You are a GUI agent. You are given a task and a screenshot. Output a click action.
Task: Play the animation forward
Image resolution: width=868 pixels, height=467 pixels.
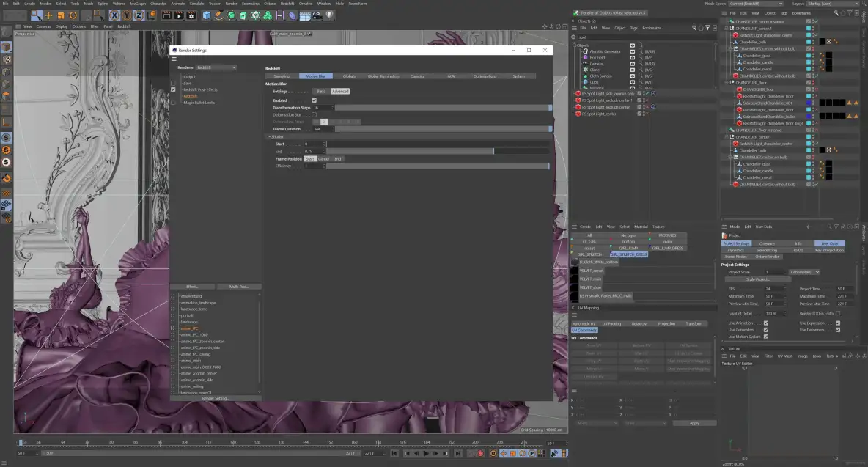426,453
